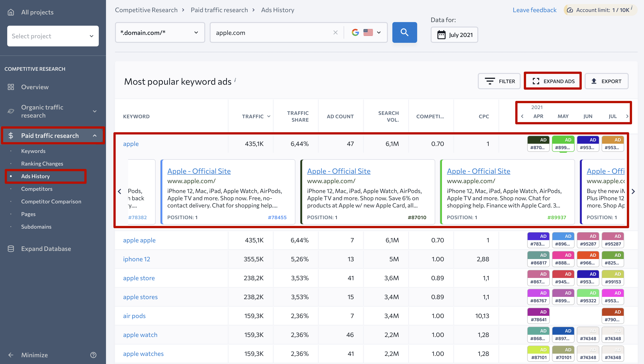
Task: Open the apple stores keyword link
Action: click(140, 297)
